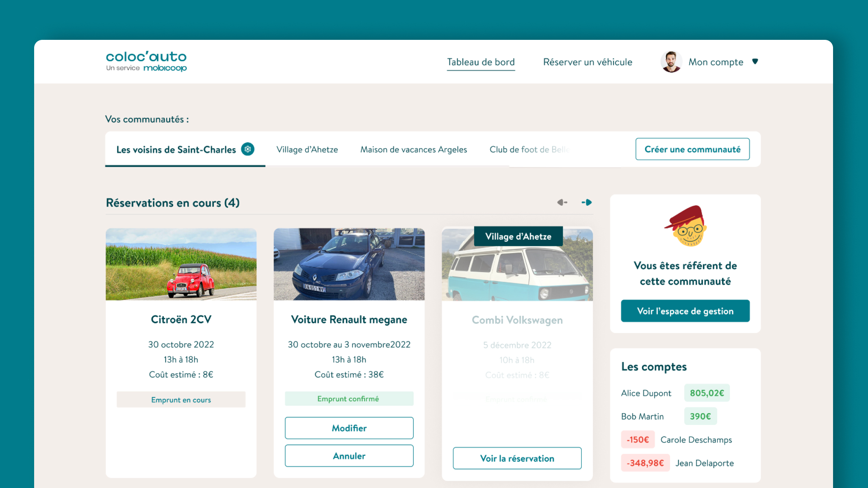Switch to Village d'Ahetze community tab
Viewport: 868px width, 488px height.
(307, 150)
